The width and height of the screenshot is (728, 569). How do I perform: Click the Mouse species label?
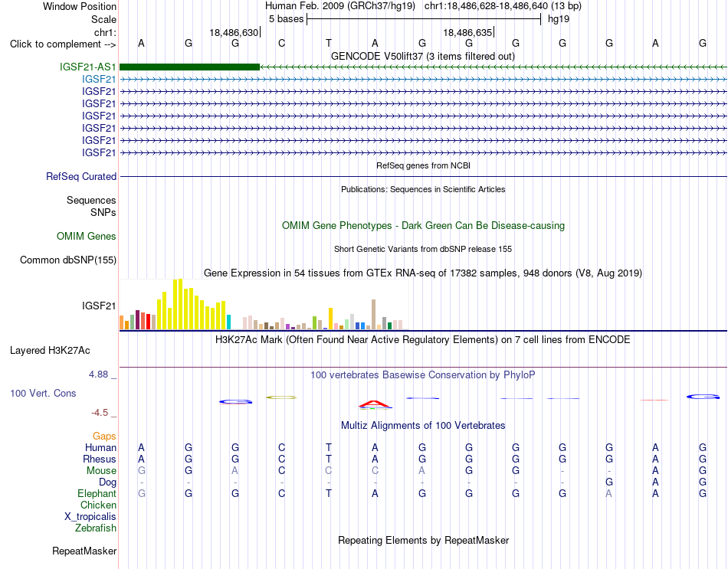(x=101, y=471)
